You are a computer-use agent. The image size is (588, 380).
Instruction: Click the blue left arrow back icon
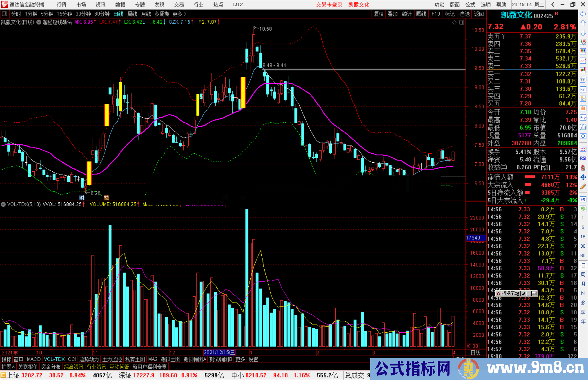pyautogui.click(x=583, y=14)
